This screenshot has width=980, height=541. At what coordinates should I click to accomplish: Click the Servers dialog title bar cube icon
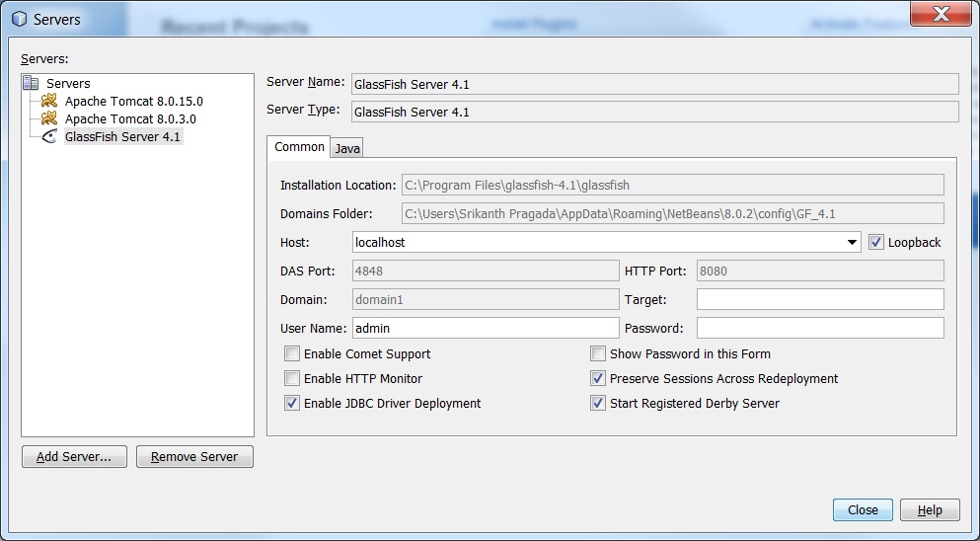pyautogui.click(x=20, y=20)
